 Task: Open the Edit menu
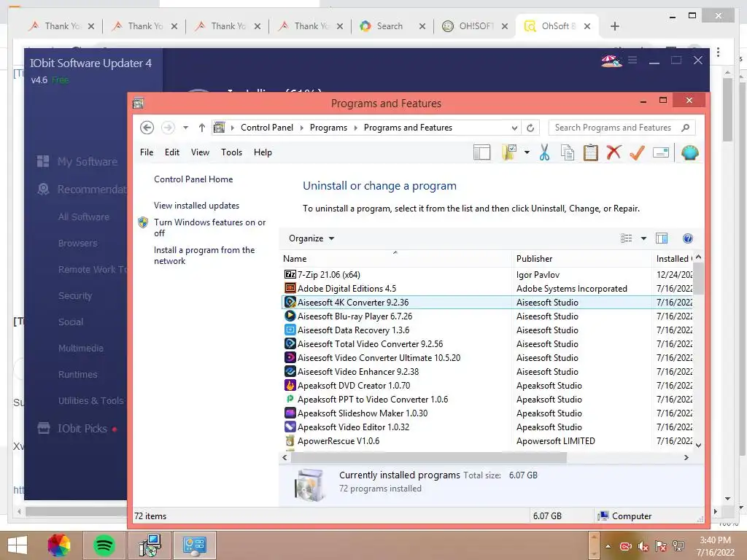pyautogui.click(x=172, y=152)
